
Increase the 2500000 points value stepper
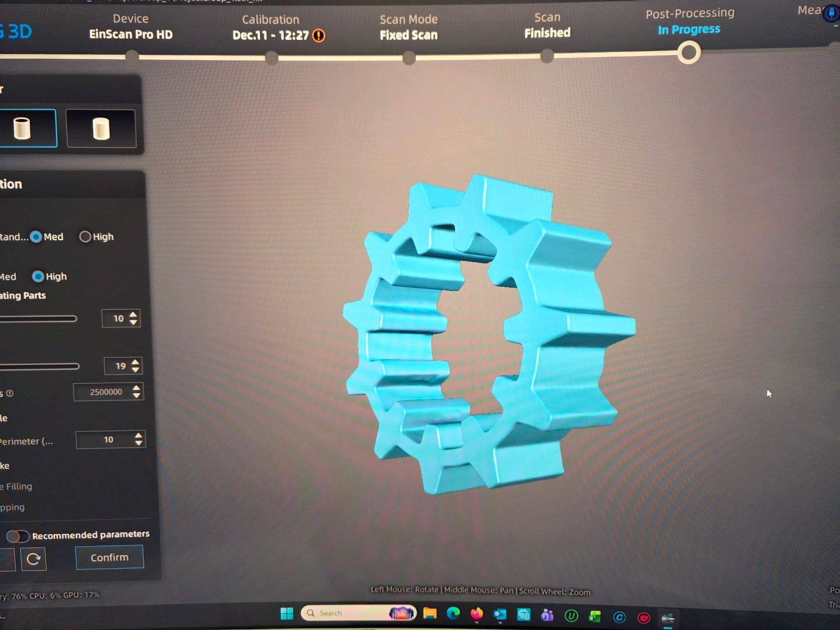[136, 388]
